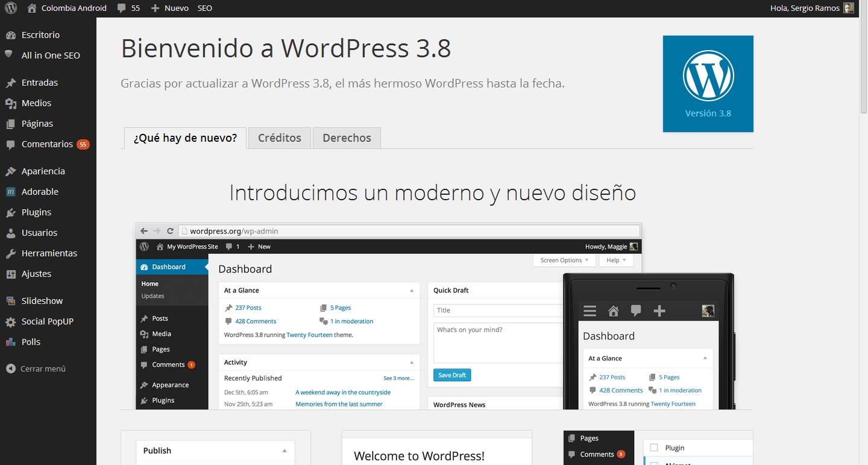Click the Herramientas wrench icon

tap(11, 253)
